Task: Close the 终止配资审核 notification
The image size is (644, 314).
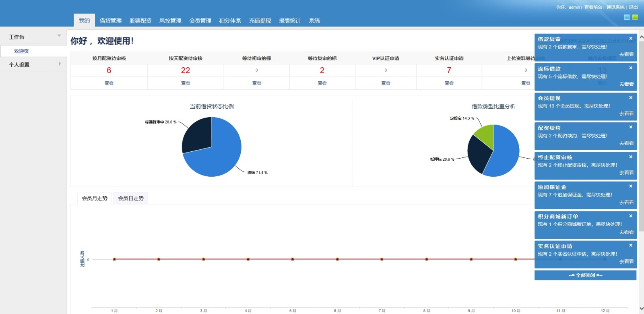Action: click(631, 157)
